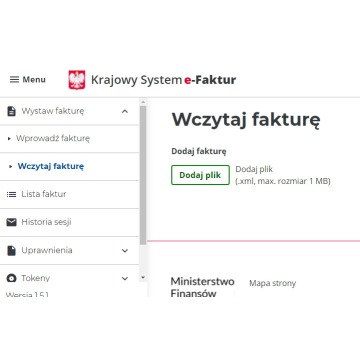Open Krajowy System e-Faktur home title
Image resolution: width=360 pixels, height=360 pixels.
[163, 80]
